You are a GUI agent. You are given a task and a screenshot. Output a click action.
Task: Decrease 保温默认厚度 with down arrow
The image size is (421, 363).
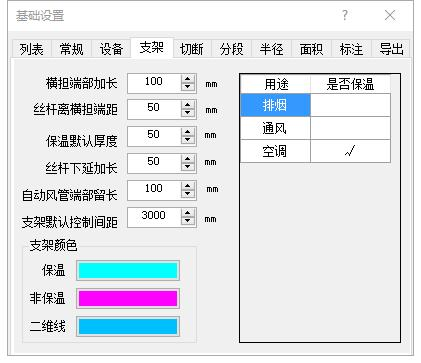click(188, 140)
